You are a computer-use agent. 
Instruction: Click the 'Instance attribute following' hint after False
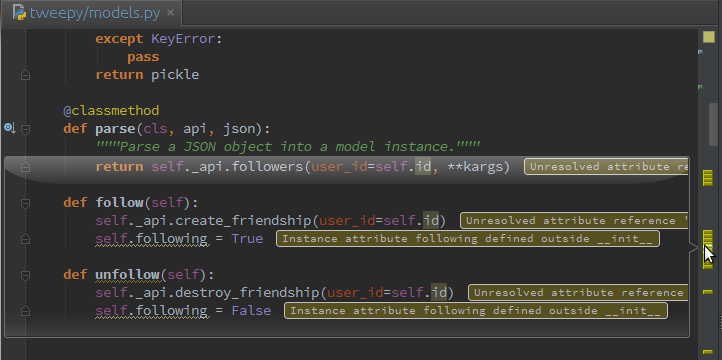pos(476,311)
